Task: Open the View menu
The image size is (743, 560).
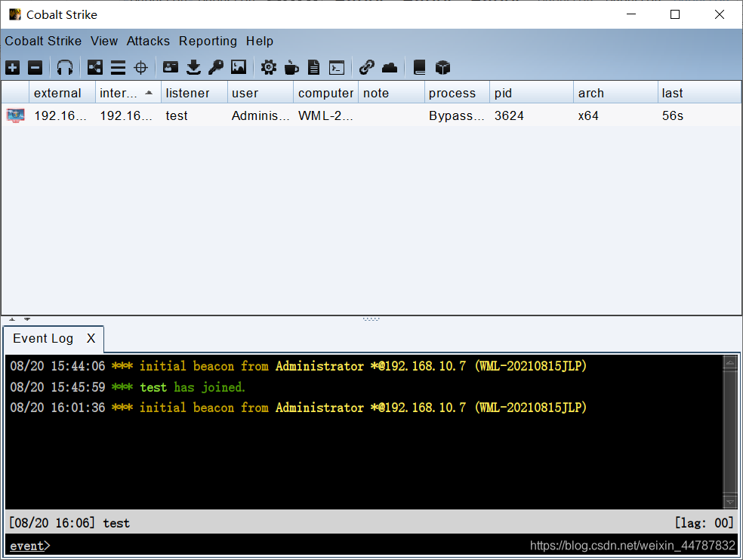Action: [104, 42]
